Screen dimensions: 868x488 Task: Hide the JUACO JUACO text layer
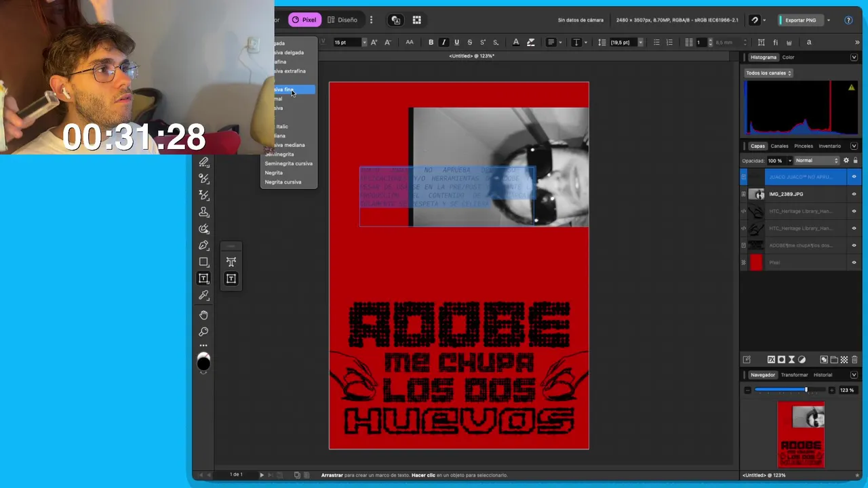coord(854,177)
